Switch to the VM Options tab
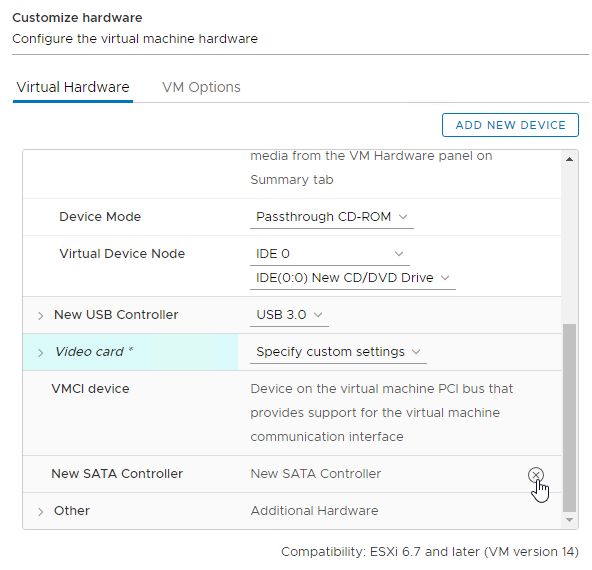The width and height of the screenshot is (592, 570). (x=201, y=87)
